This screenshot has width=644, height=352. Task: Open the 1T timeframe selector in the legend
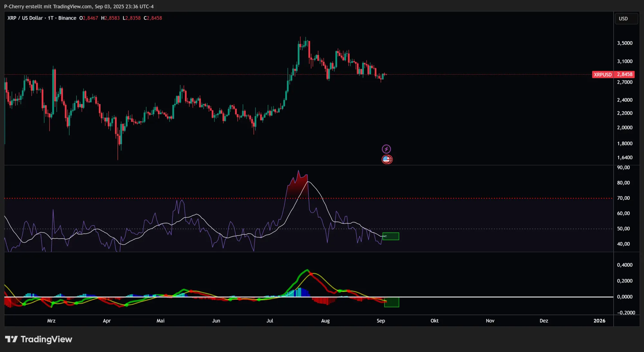50,18
